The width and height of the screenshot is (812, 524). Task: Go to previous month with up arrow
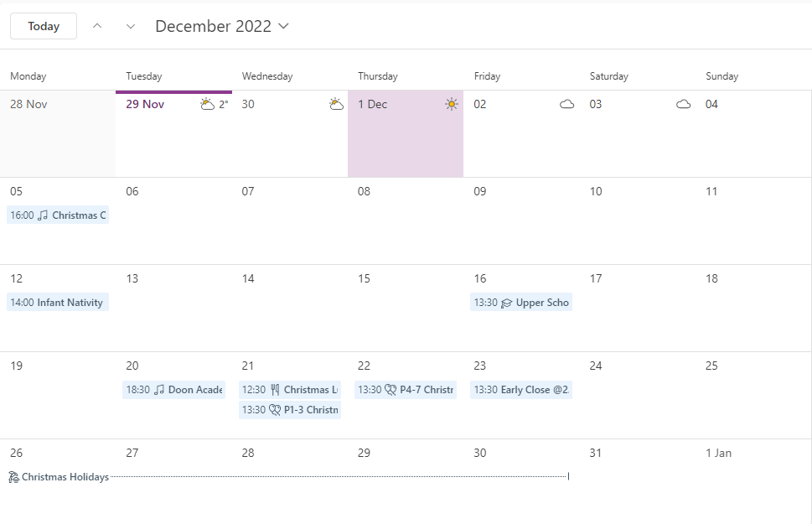point(97,26)
